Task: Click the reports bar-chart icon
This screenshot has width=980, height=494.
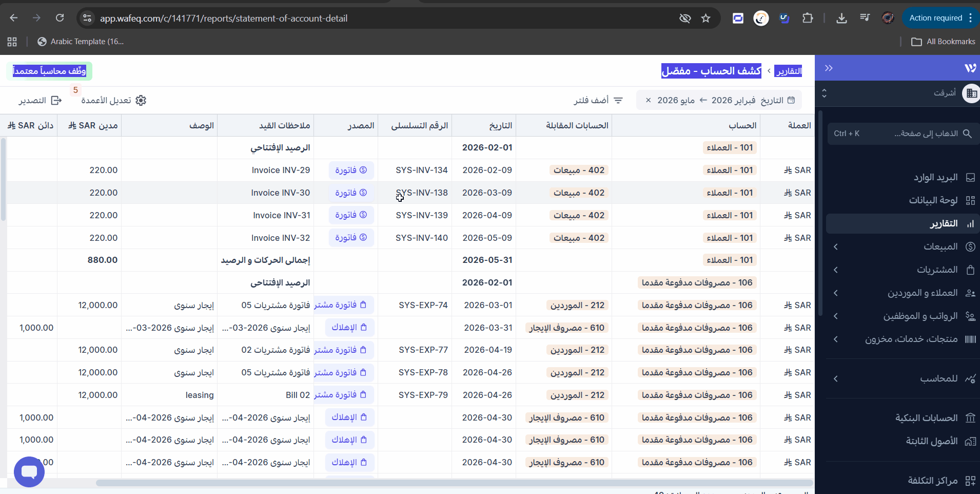Action: pos(970,224)
